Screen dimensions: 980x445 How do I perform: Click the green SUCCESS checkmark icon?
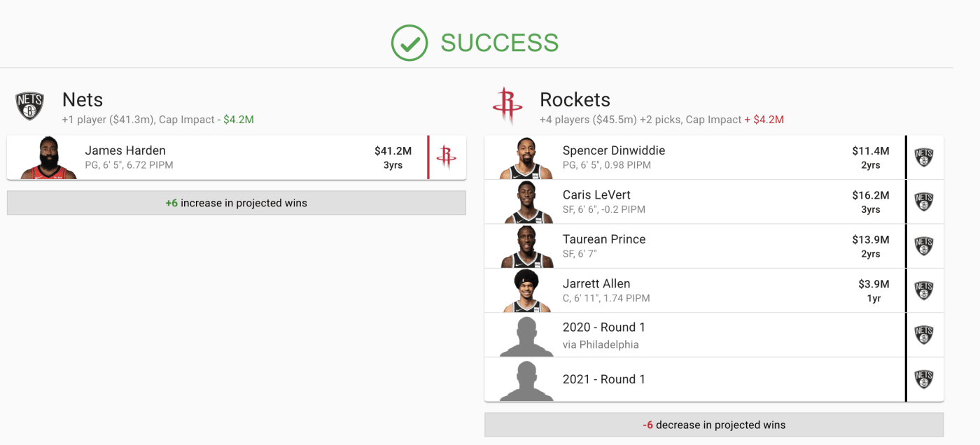point(409,43)
